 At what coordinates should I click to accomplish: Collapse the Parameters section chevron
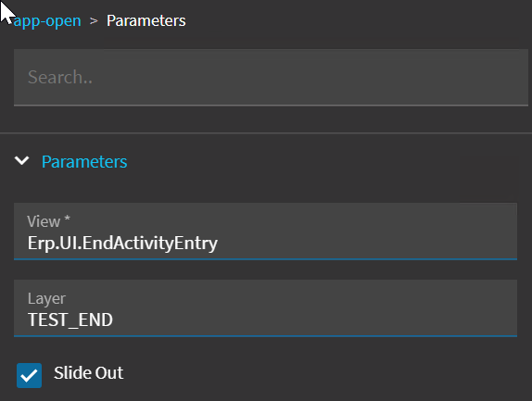pos(22,160)
